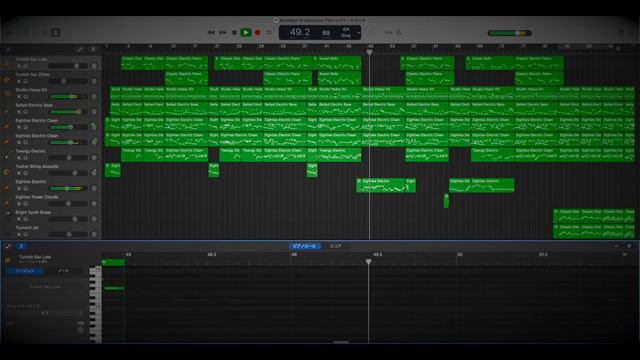
Task: Click the 49.2 position display
Action: [300, 32]
